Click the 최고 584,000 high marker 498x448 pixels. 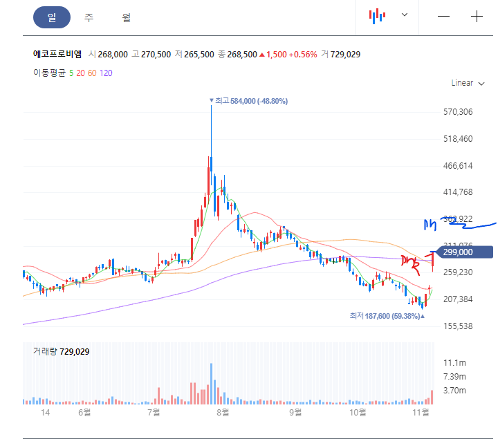249,101
